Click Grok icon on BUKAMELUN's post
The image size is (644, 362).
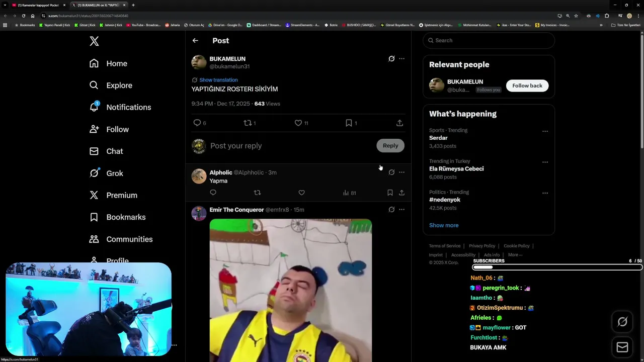point(391,59)
